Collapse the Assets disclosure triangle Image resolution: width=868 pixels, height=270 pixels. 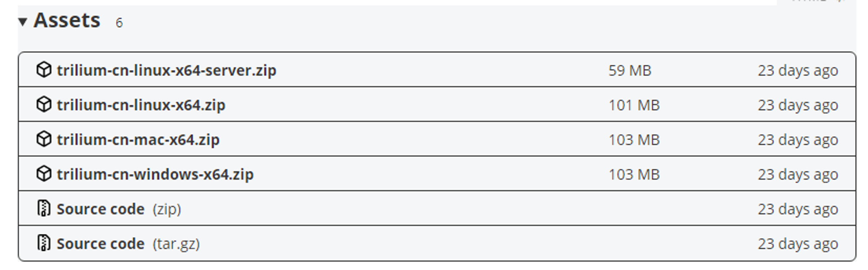23,21
